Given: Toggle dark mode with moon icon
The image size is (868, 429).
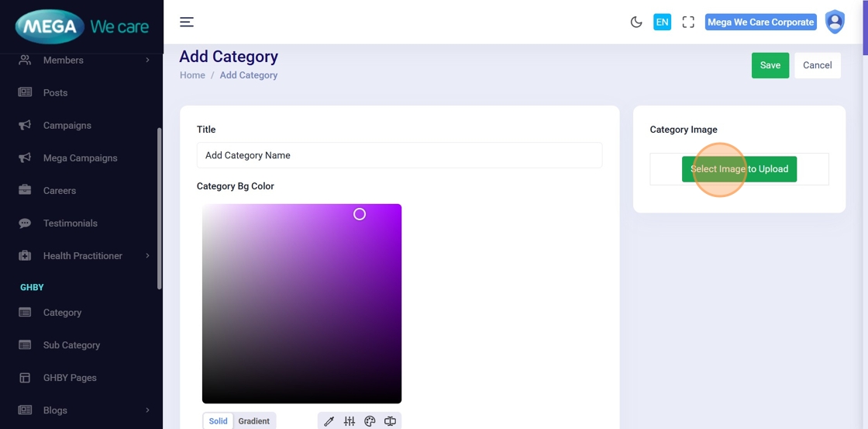Looking at the screenshot, I should (636, 22).
